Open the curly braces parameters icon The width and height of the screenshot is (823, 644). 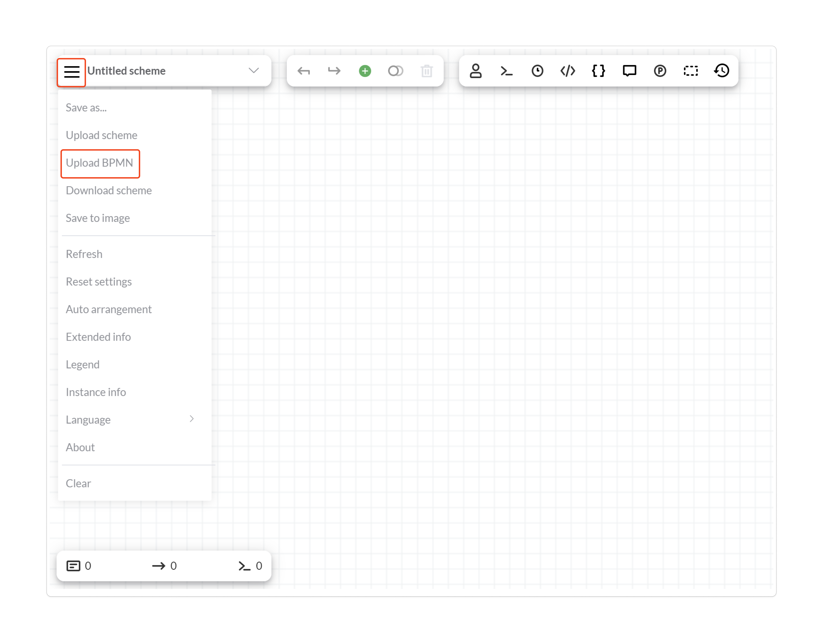click(x=598, y=71)
